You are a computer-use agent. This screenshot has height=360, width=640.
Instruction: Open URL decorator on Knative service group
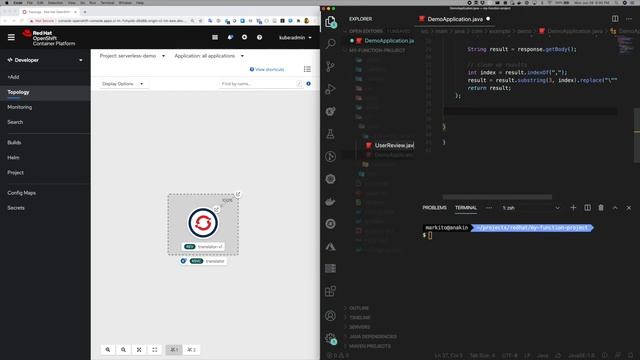tap(238, 194)
